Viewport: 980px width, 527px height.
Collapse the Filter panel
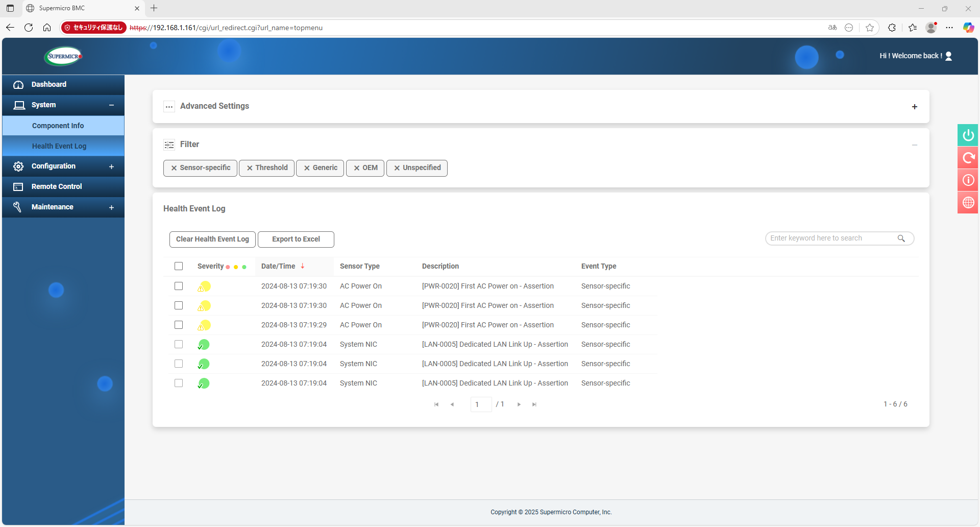point(914,145)
